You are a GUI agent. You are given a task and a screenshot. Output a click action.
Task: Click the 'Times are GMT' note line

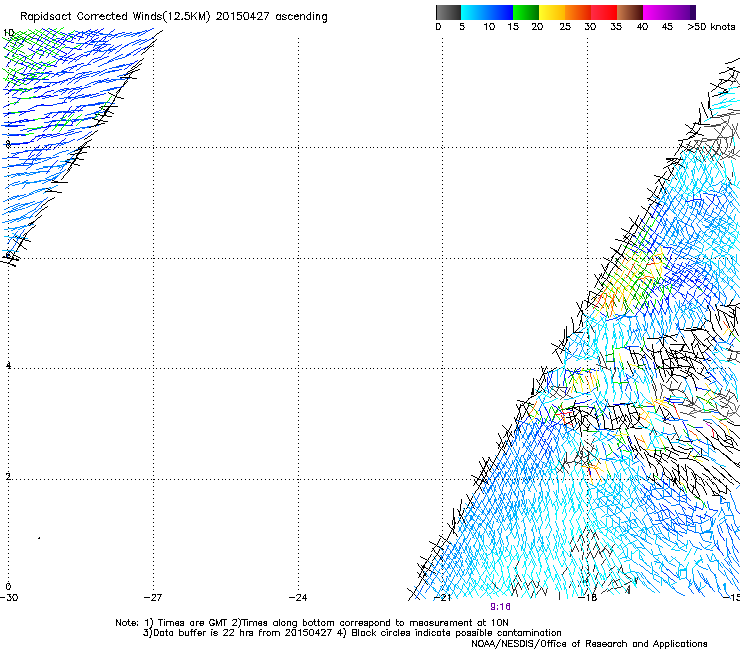click(x=312, y=623)
